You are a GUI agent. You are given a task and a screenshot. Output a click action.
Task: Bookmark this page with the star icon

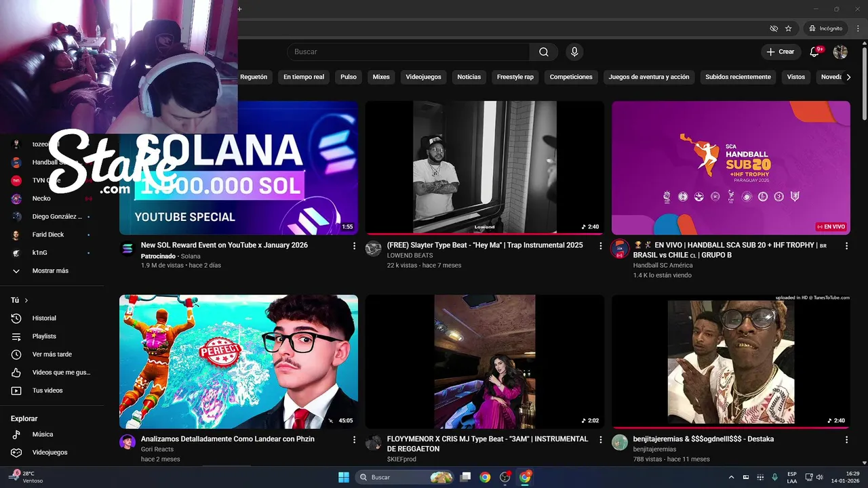click(x=788, y=28)
